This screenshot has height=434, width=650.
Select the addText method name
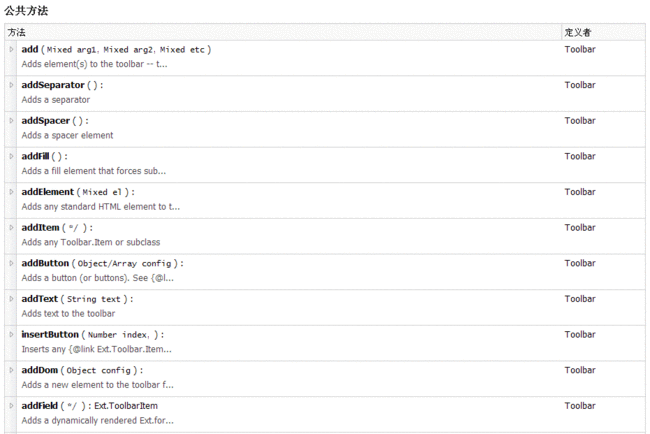[x=40, y=299]
